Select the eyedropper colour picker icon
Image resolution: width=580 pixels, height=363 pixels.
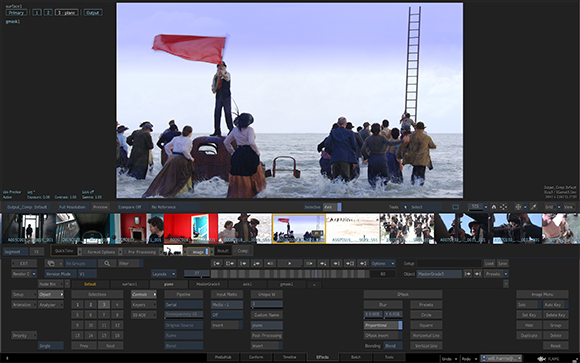[533, 207]
